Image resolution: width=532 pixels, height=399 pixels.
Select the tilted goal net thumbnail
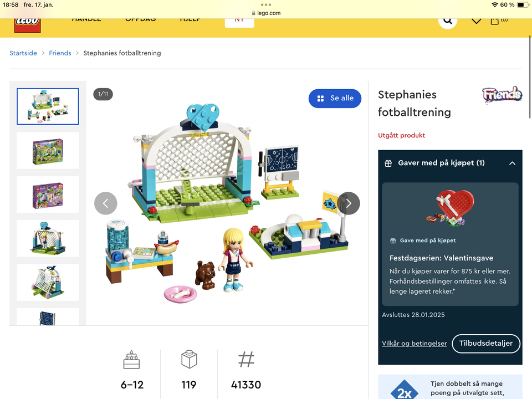click(x=48, y=283)
